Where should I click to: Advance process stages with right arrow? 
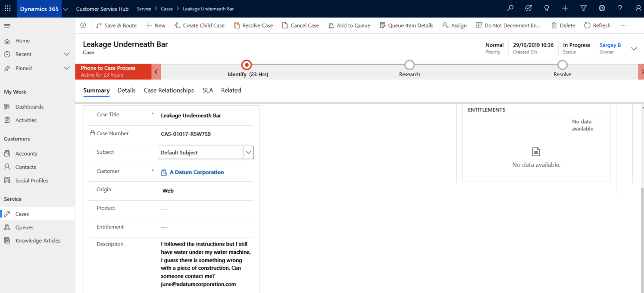(x=641, y=72)
